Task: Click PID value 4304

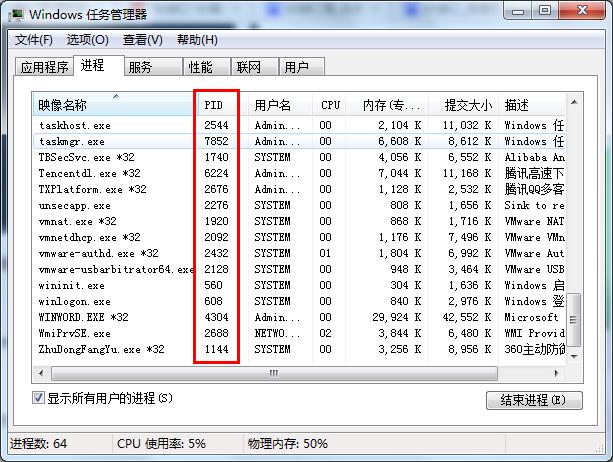Action: point(216,317)
